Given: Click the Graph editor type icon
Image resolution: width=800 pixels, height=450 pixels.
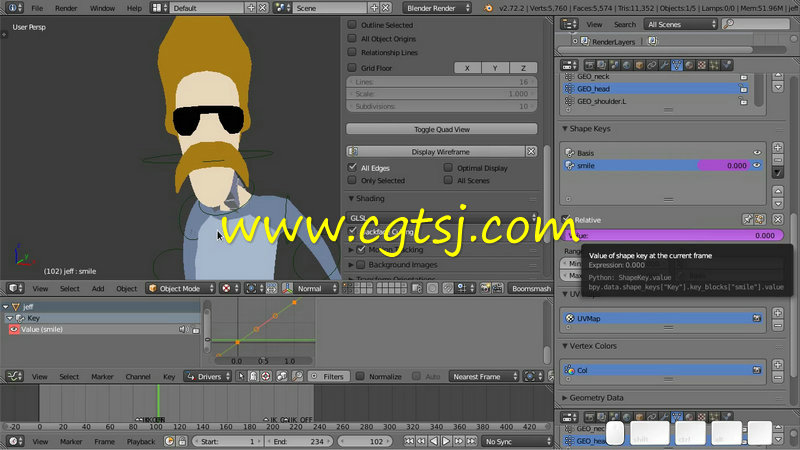Looking at the screenshot, I should tap(14, 377).
